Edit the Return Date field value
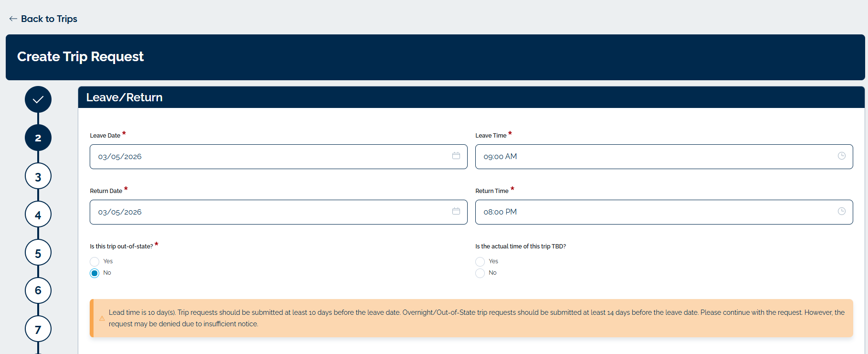The image size is (868, 354). coord(279,212)
